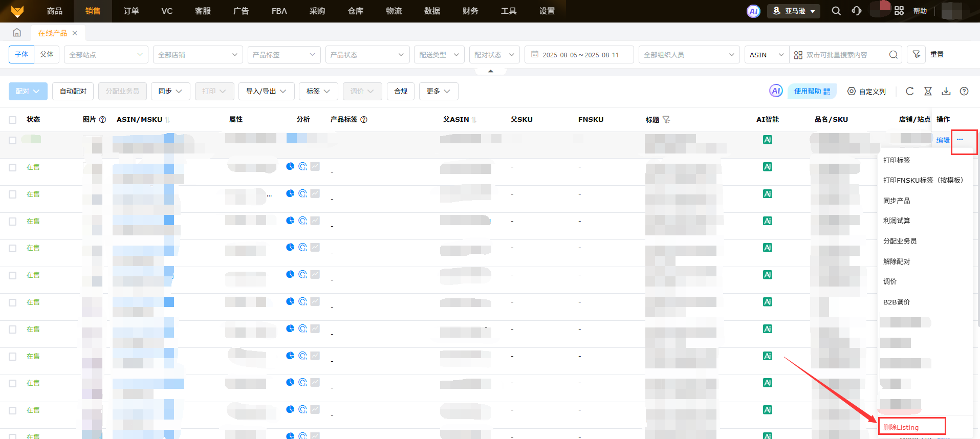Choose 删除Listing from the context menu

901,427
